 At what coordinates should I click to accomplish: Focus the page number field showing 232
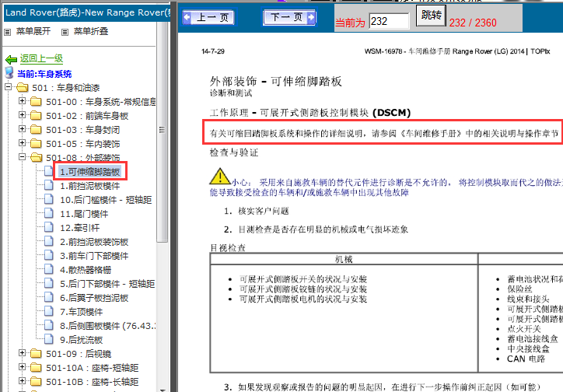389,21
